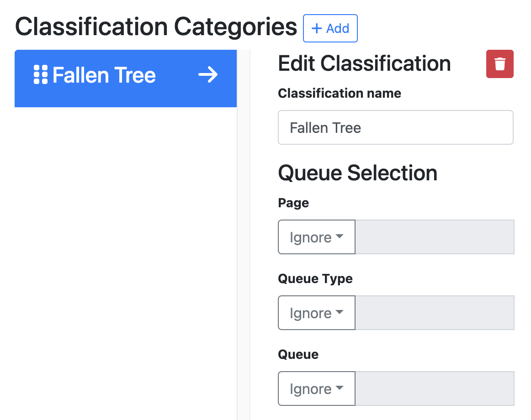The width and height of the screenshot is (531, 420).
Task: Click the Queue Selection heading
Action: (x=357, y=173)
